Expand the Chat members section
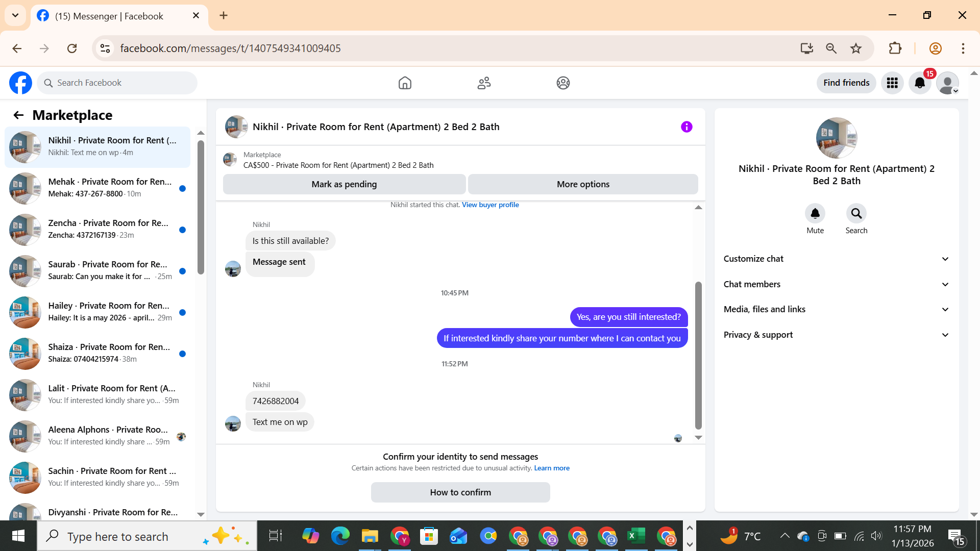980x551 pixels. 836,284
